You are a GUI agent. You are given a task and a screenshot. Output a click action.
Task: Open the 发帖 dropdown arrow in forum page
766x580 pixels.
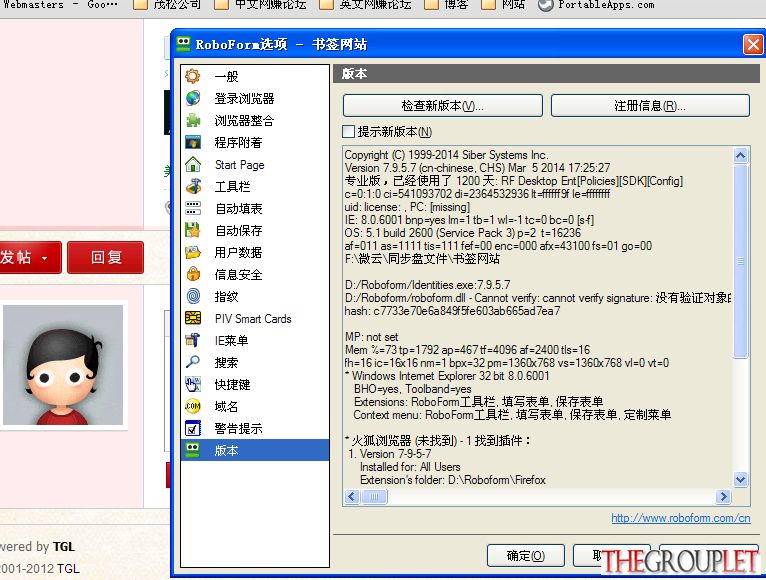click(44, 258)
